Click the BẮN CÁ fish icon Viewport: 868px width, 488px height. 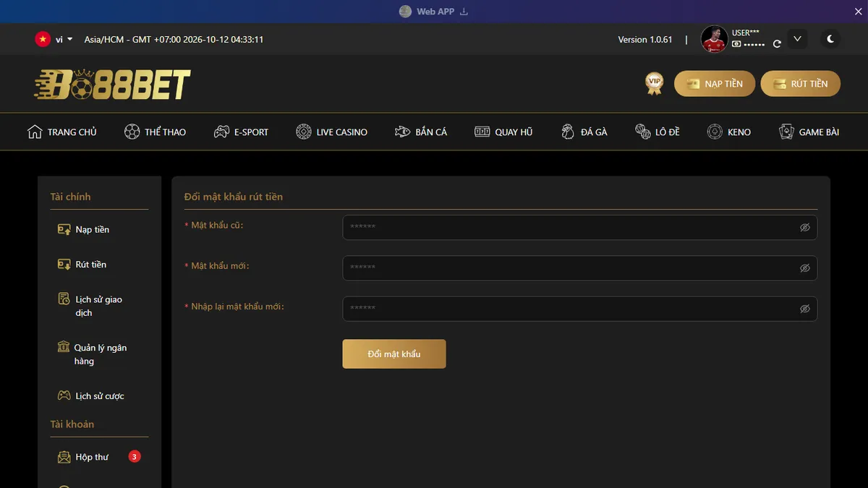[403, 132]
